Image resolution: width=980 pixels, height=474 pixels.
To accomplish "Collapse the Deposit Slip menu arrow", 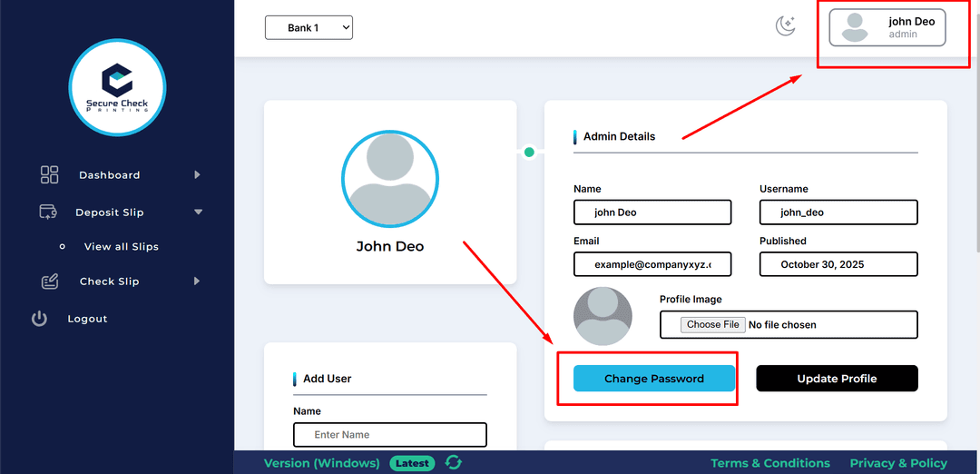I will tap(198, 212).
